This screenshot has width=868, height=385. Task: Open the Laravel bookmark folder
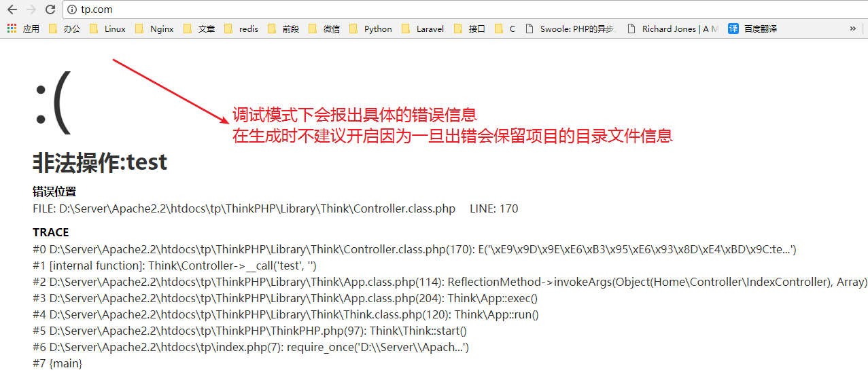pyautogui.click(x=423, y=29)
